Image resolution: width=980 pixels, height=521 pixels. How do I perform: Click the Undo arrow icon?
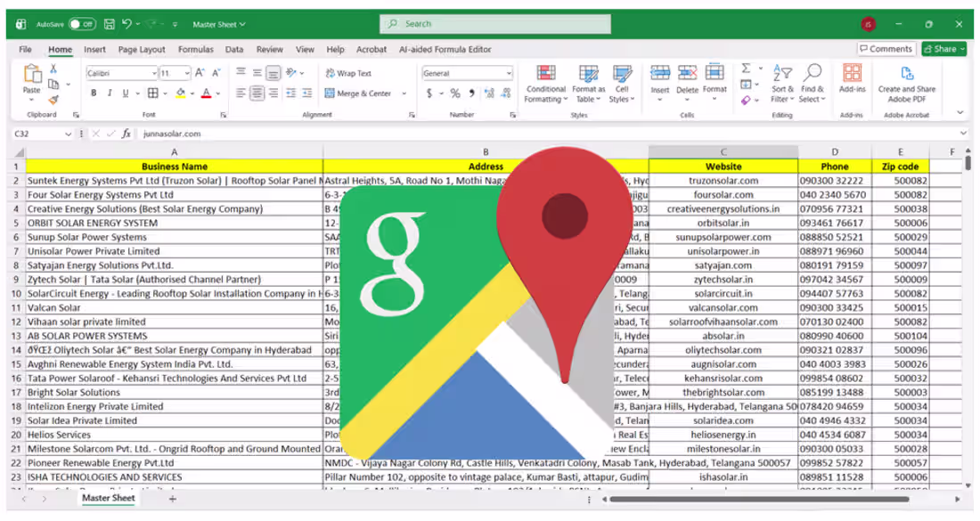127,24
